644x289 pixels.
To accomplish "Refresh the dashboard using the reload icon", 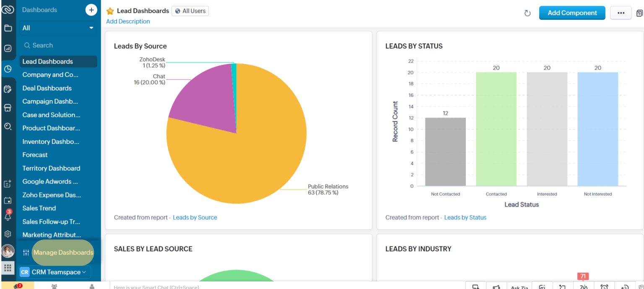I will [527, 13].
